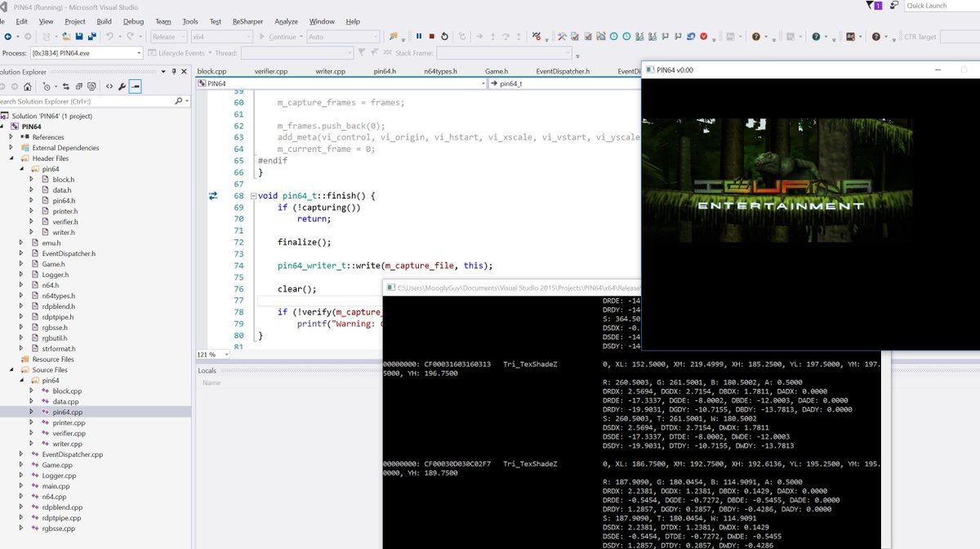Click the crossed tools build toolbar icon

click(562, 37)
